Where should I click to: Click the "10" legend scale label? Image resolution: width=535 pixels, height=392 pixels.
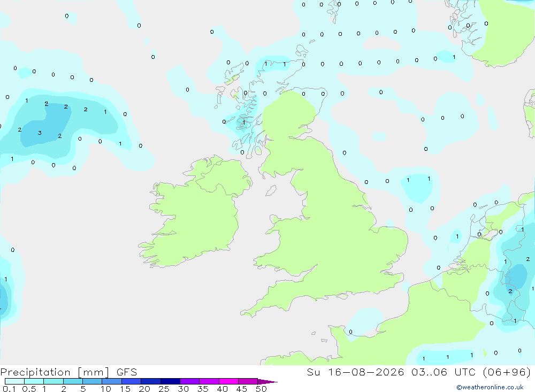tap(106, 389)
